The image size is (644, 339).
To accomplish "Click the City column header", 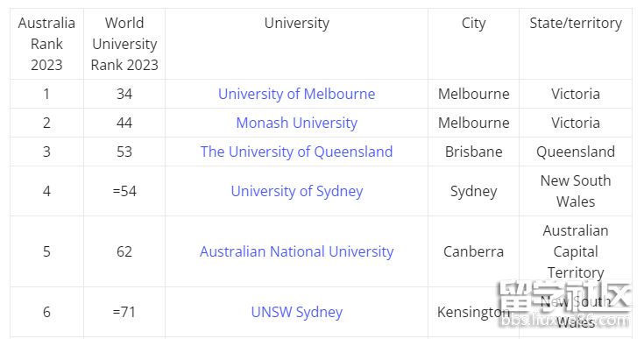I will tap(473, 23).
